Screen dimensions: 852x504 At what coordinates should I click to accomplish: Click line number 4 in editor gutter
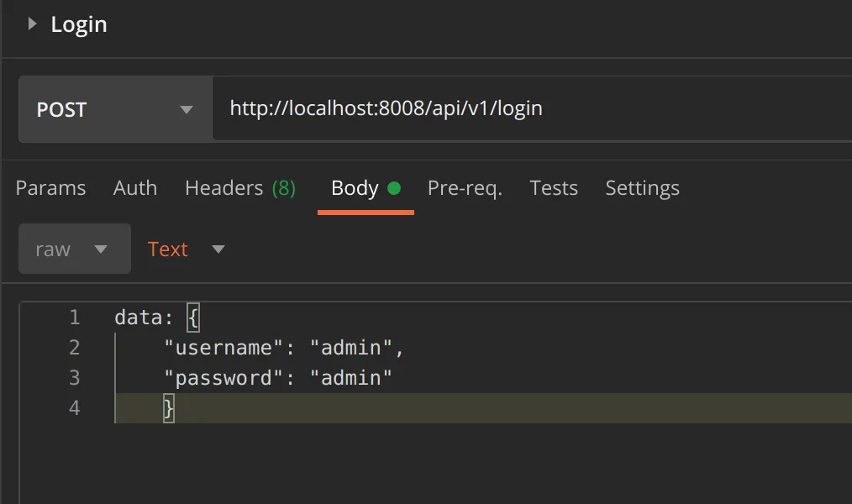click(x=75, y=408)
